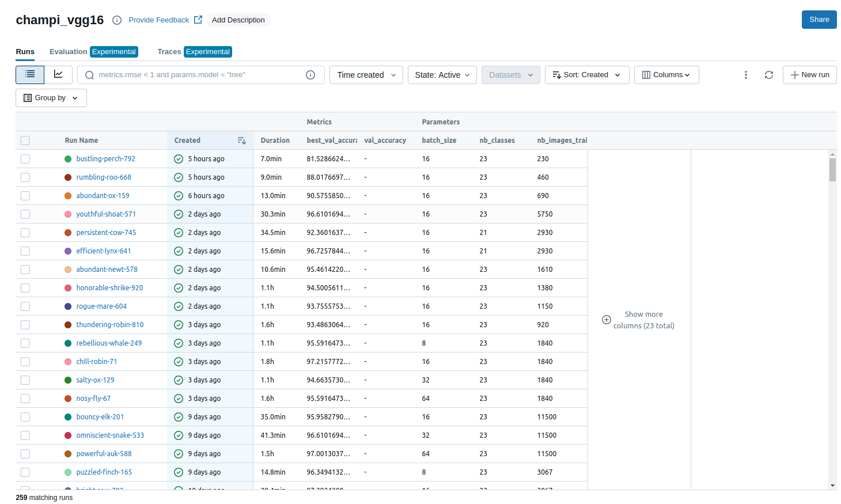
Task: Click the batch_size column header
Action: point(439,141)
